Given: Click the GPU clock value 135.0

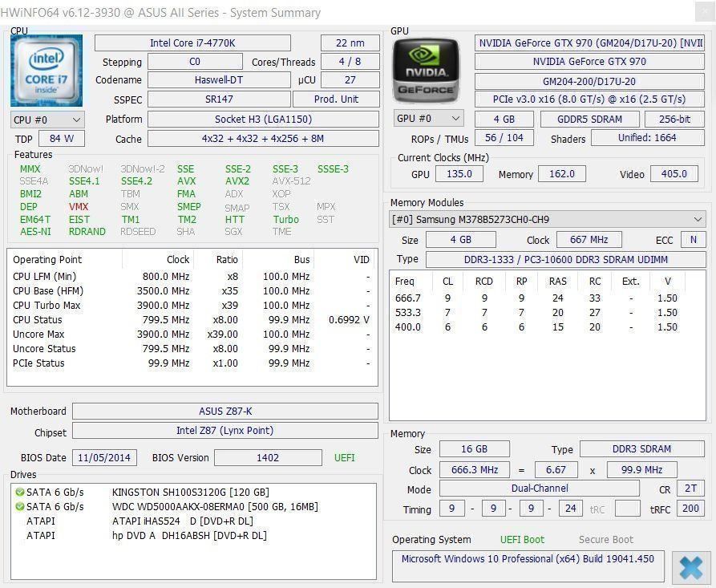Looking at the screenshot, I should [459, 173].
